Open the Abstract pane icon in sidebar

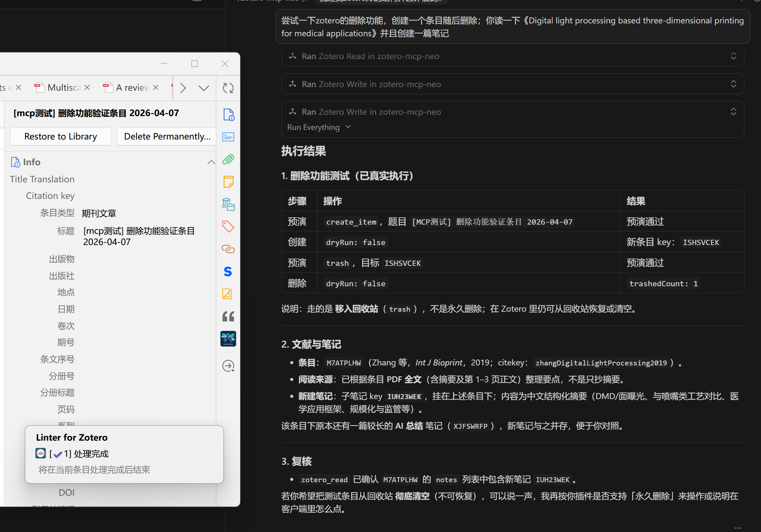click(228, 137)
